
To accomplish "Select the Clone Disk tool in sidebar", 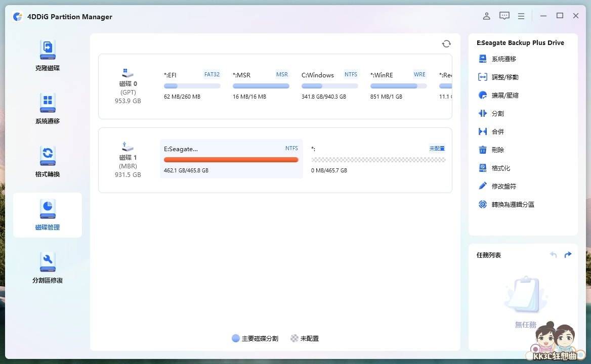I will tap(47, 56).
